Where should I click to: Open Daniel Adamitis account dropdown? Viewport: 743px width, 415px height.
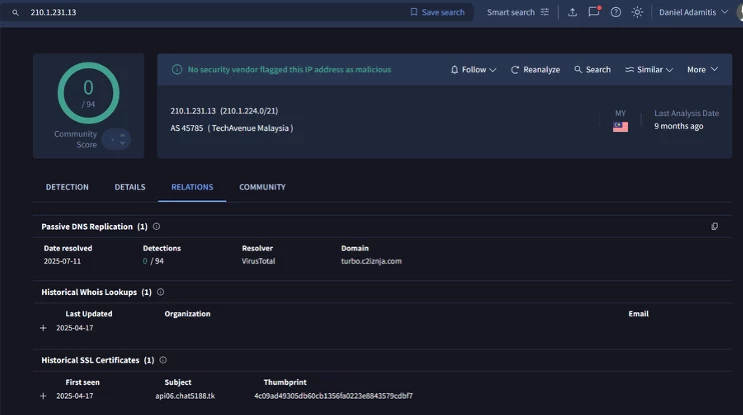tap(693, 12)
